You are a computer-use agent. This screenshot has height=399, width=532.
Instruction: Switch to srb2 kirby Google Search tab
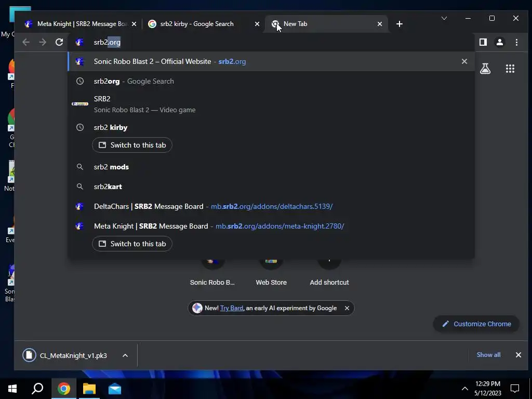(203, 24)
